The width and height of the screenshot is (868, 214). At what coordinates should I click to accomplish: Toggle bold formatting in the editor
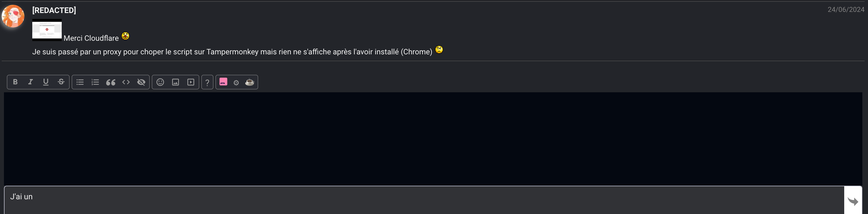coord(15,82)
